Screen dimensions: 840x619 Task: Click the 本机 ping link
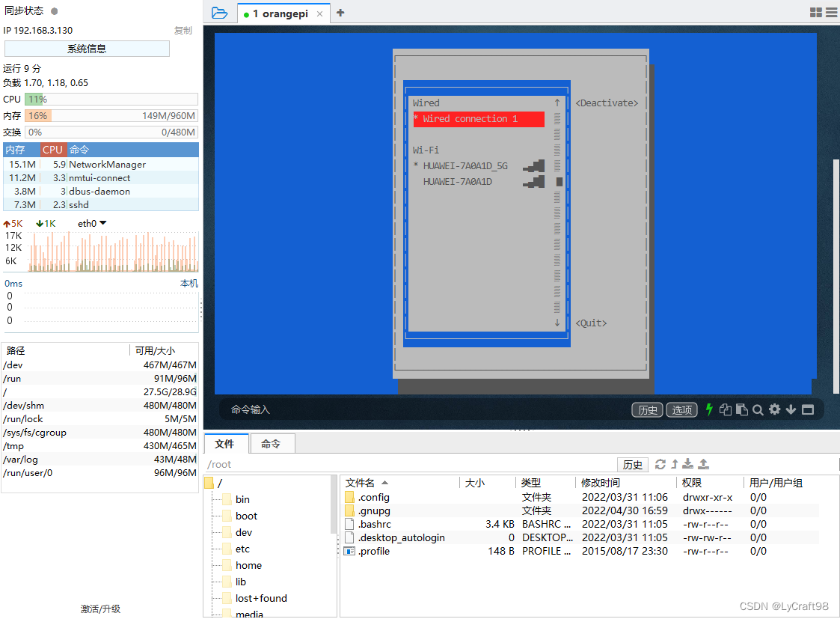click(x=188, y=283)
